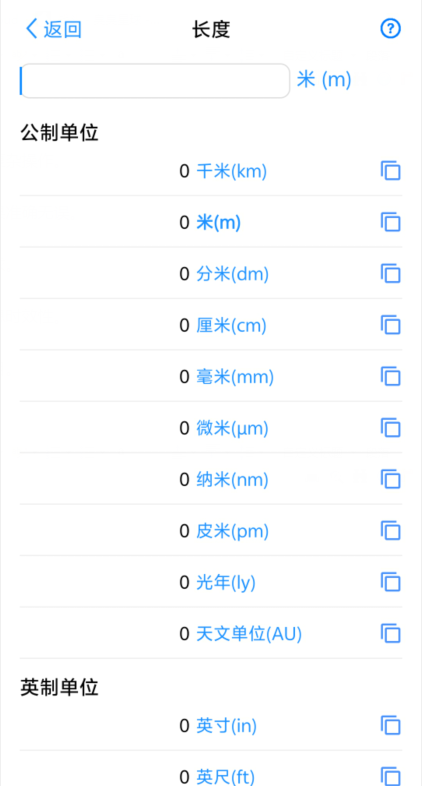Open the help question mark icon

[x=390, y=29]
